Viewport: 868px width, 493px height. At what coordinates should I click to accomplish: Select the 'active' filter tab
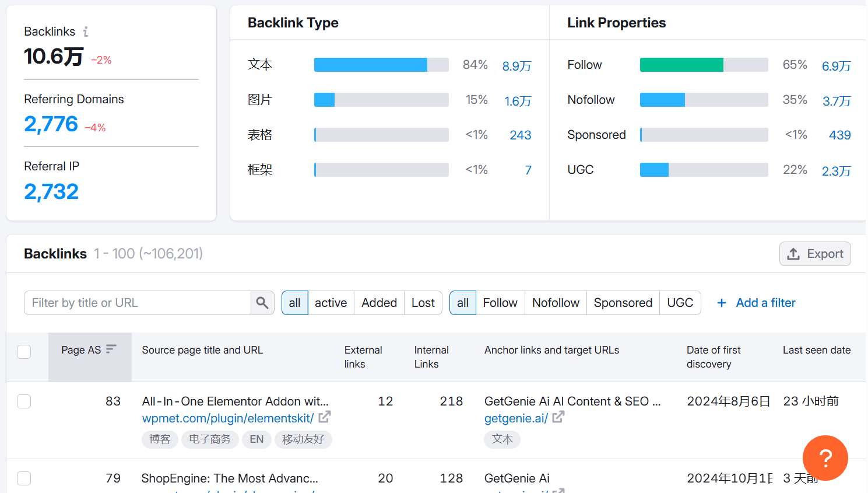(x=331, y=303)
